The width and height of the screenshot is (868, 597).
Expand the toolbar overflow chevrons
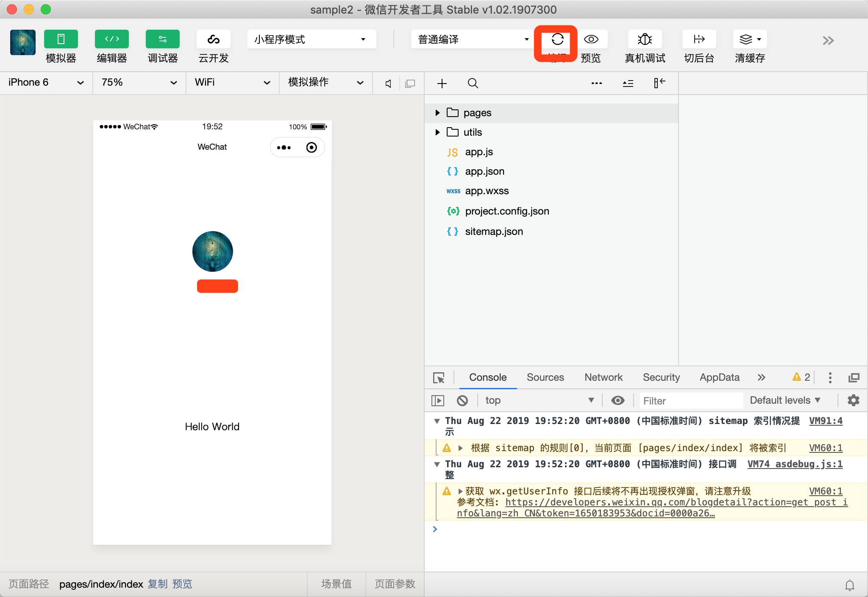[828, 41]
